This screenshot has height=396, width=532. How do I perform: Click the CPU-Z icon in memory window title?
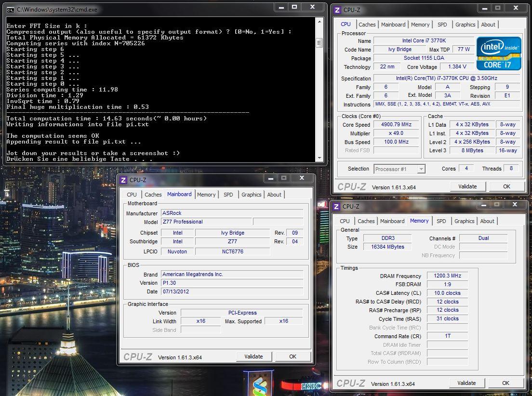(336, 207)
